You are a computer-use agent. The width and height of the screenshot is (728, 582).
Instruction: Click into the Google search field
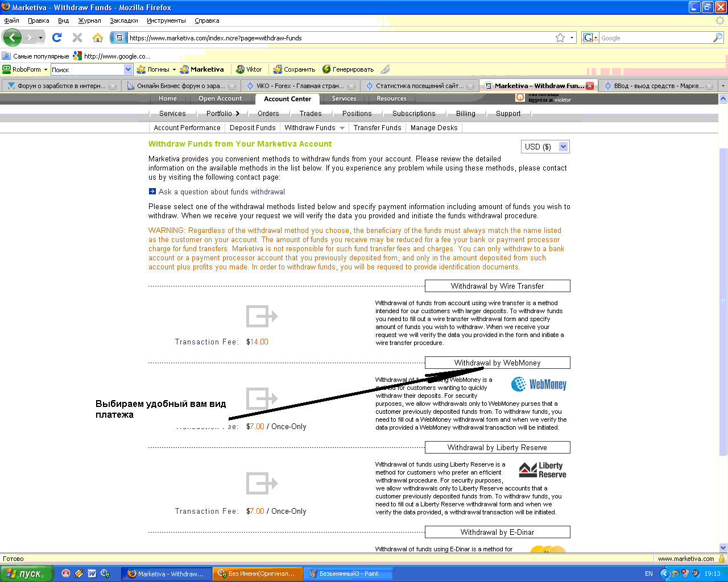click(x=656, y=38)
